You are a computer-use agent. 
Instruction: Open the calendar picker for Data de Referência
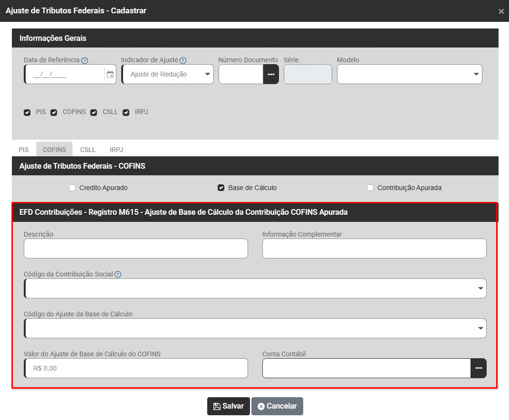pos(110,74)
